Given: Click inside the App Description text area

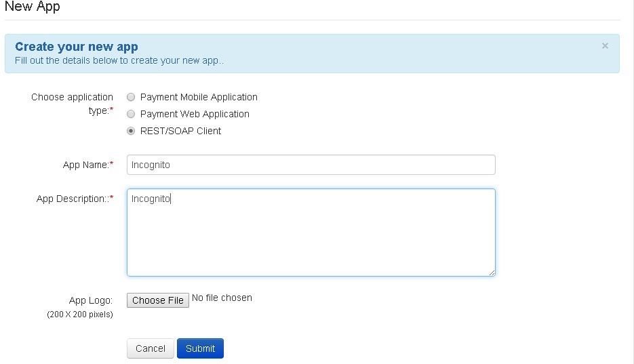Looking at the screenshot, I should 311,232.
